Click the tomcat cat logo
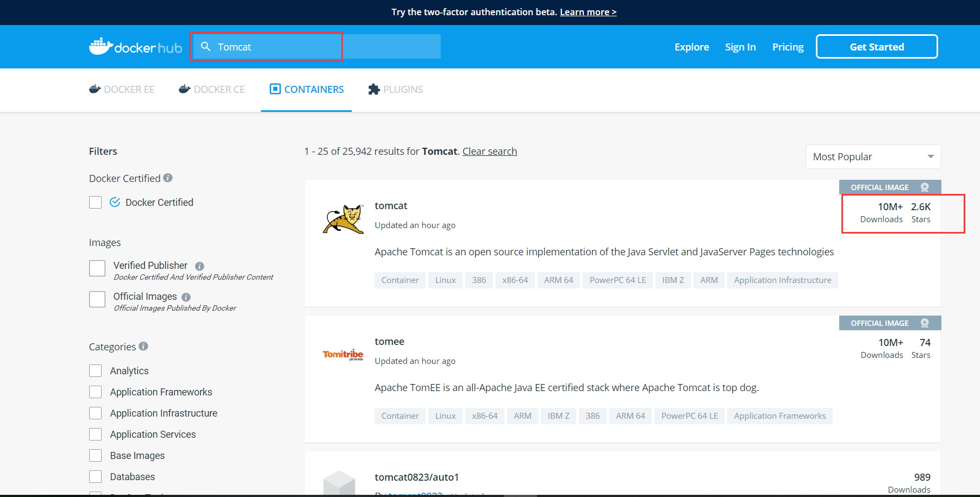Screen dimensions: 980x497 (x=344, y=219)
